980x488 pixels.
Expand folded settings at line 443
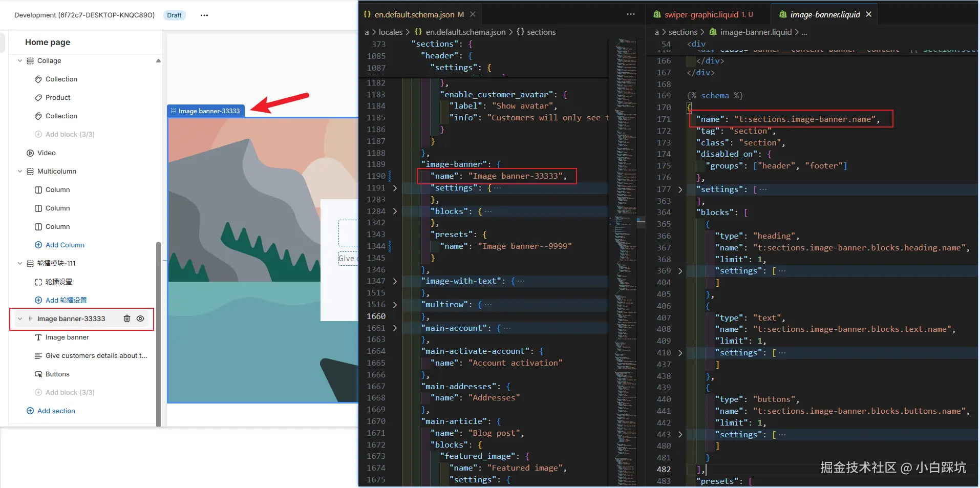[680, 434]
